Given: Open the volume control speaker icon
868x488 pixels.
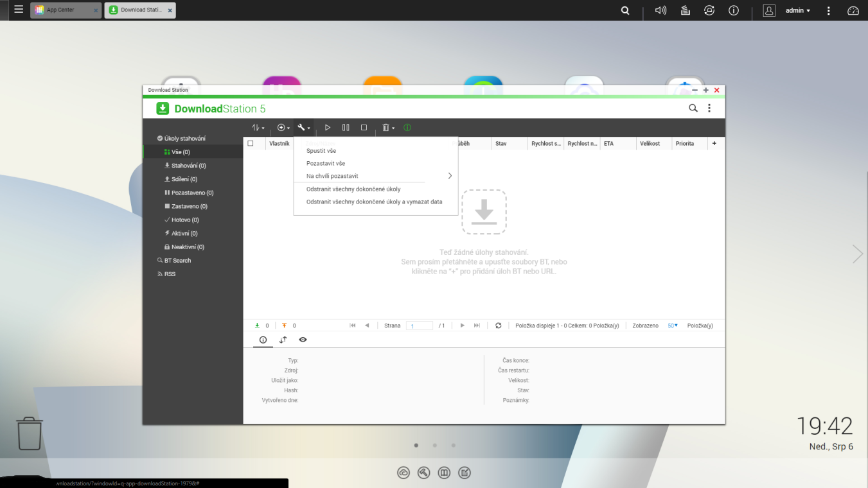Looking at the screenshot, I should (660, 10).
